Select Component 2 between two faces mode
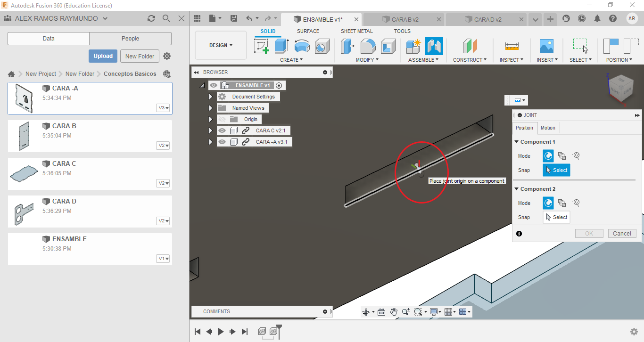 coord(562,203)
